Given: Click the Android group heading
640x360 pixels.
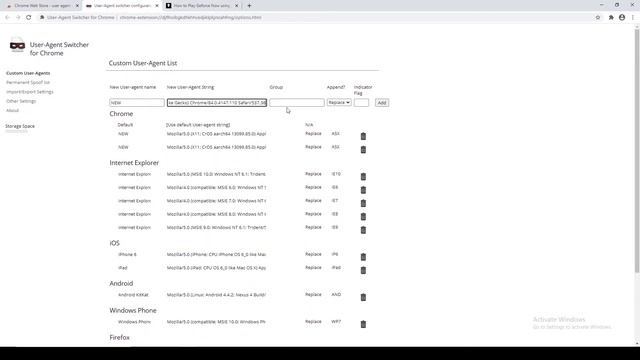Looking at the screenshot, I should pyautogui.click(x=121, y=283).
